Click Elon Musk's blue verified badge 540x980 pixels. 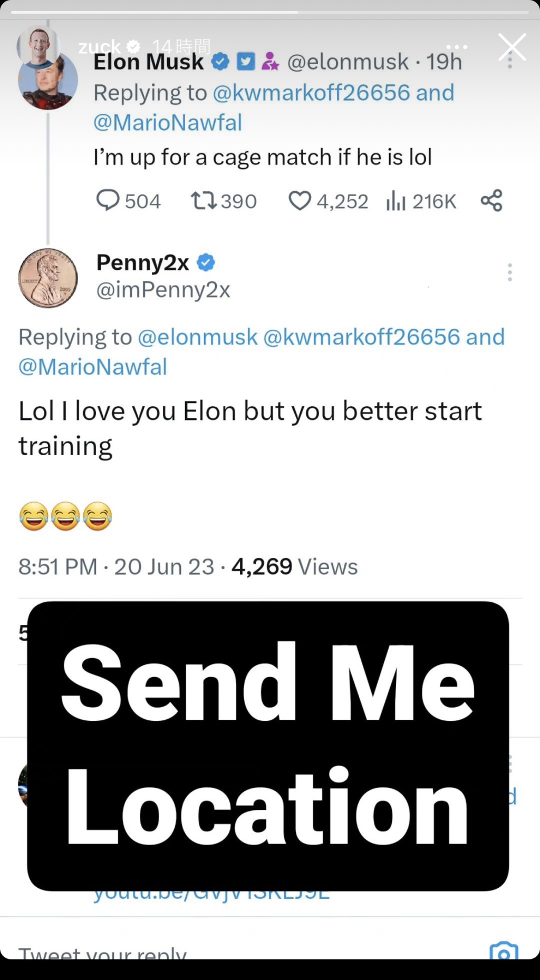pos(220,62)
